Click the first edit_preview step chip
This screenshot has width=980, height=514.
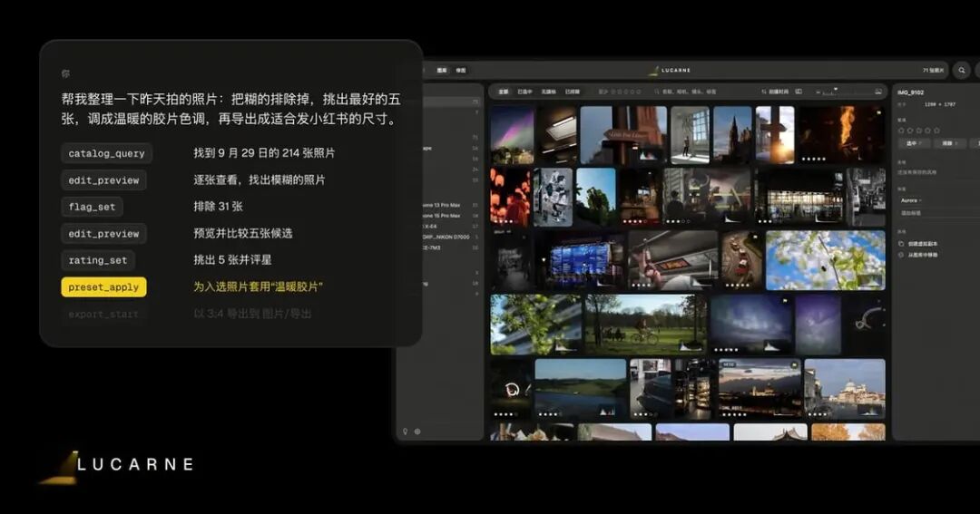click(103, 180)
